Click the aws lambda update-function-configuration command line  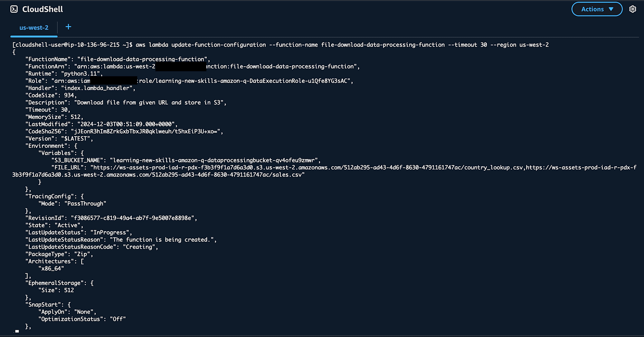click(x=280, y=45)
